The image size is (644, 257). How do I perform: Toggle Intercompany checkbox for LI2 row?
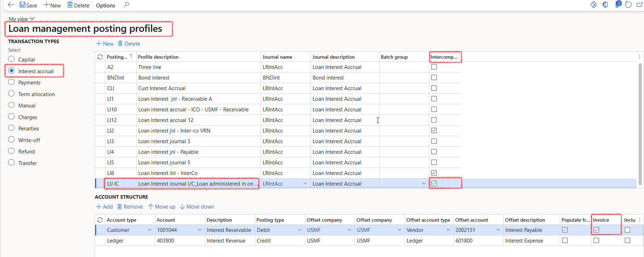(434, 130)
